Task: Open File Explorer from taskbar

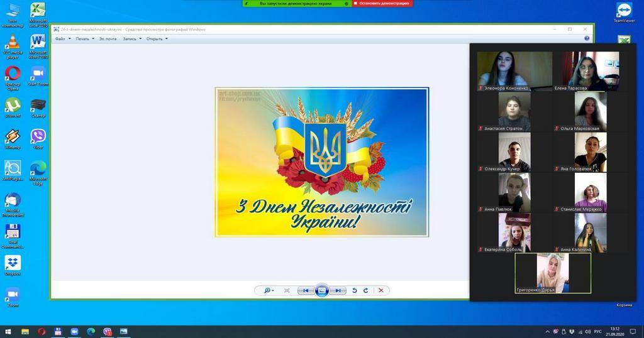Action: (25, 332)
